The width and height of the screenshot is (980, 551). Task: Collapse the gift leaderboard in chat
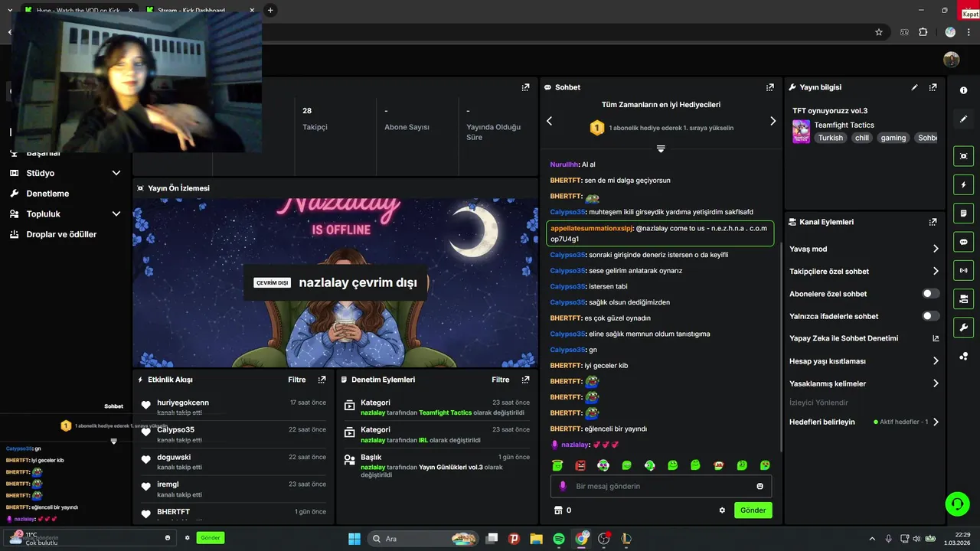pyautogui.click(x=661, y=148)
